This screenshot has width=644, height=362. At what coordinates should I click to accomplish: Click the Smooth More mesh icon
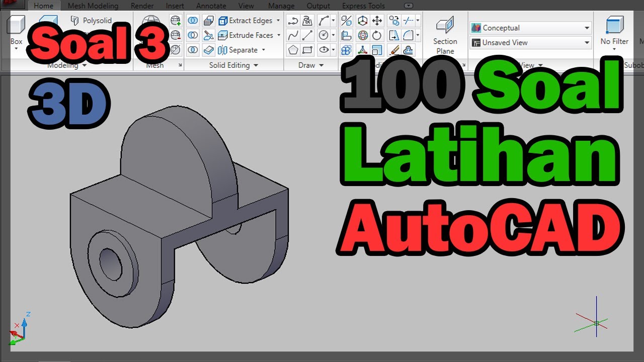pos(176,21)
